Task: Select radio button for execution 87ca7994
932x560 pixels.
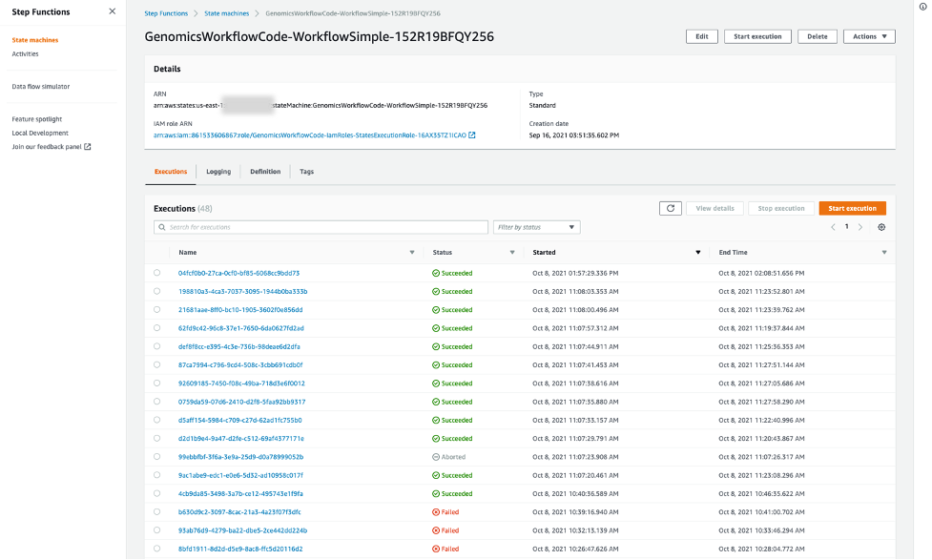Action: [x=156, y=364]
